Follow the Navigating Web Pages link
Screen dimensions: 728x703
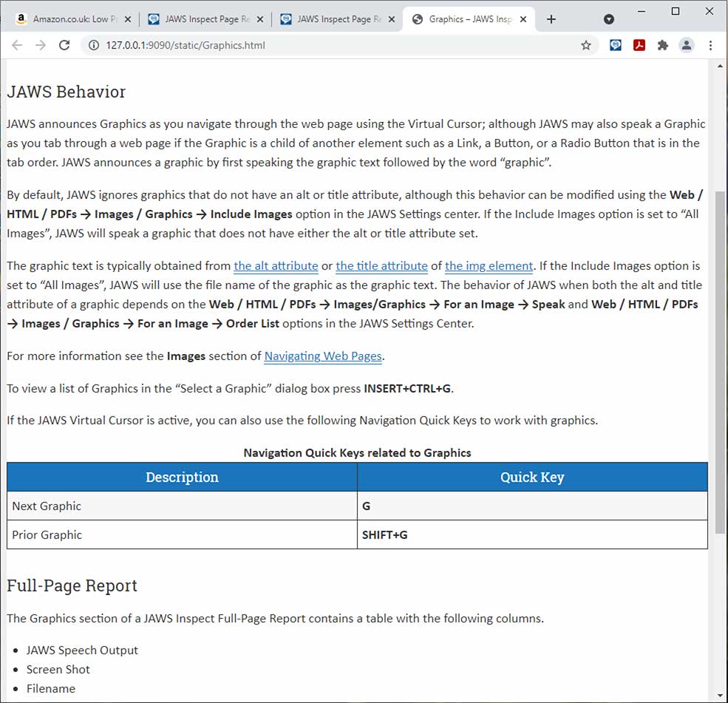(x=323, y=356)
